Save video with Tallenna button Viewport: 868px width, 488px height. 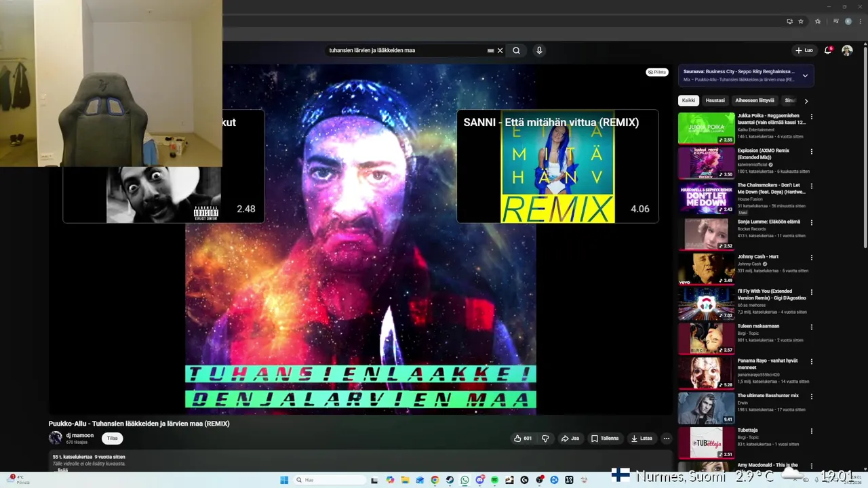pos(604,439)
